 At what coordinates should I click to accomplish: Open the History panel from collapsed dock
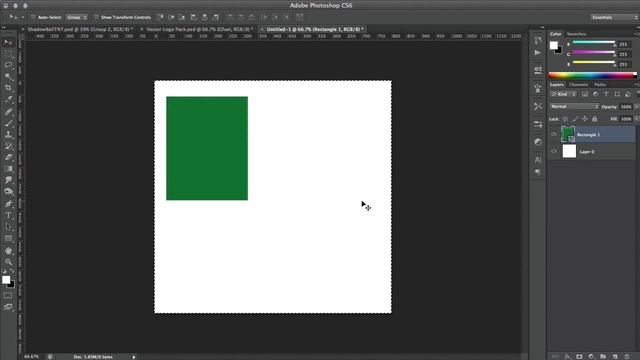pos(538,40)
